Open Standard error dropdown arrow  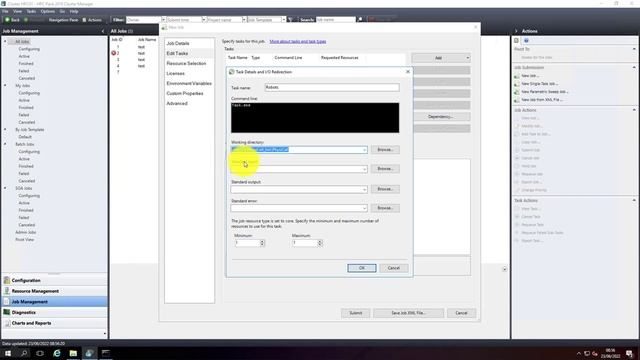coord(364,208)
